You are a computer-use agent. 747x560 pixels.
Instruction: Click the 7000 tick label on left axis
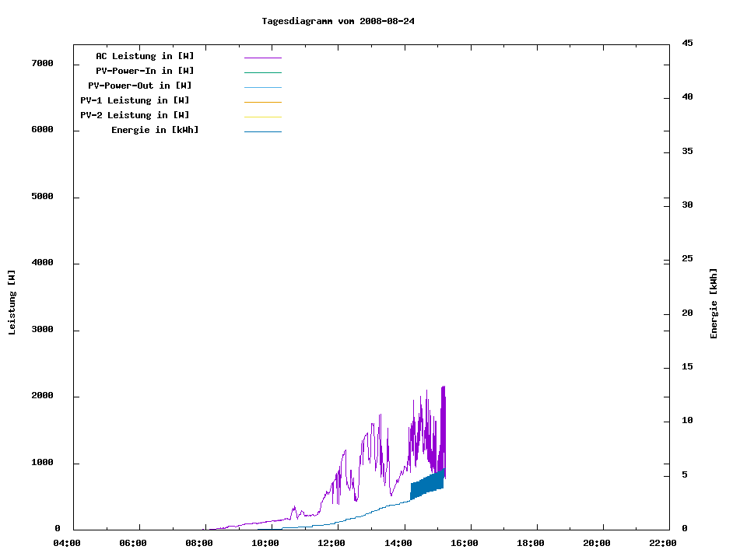tap(42, 63)
